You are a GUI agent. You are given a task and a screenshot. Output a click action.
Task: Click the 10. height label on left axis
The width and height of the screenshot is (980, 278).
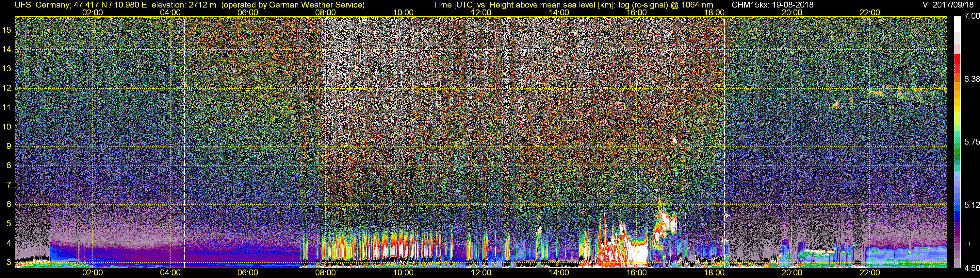point(8,127)
